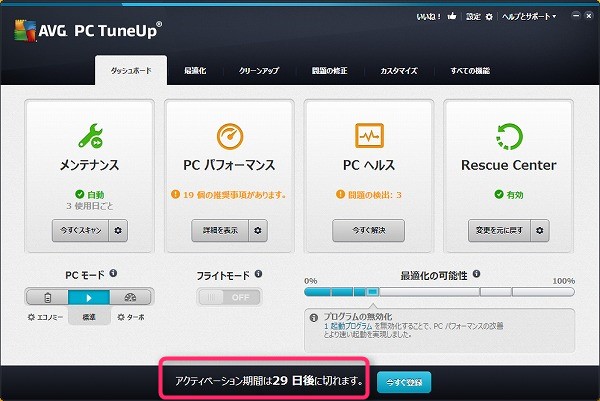
Task: Click the 設定 label in header
Action: pos(473,16)
